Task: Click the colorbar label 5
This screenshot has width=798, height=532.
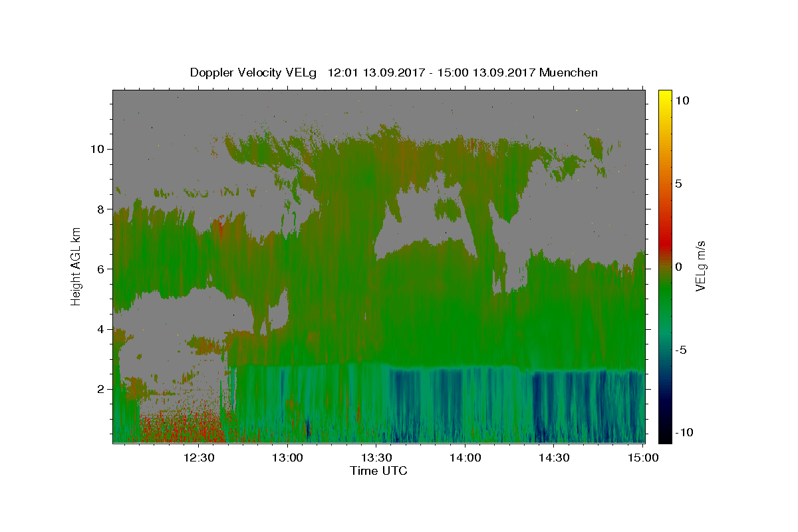Action: (678, 184)
